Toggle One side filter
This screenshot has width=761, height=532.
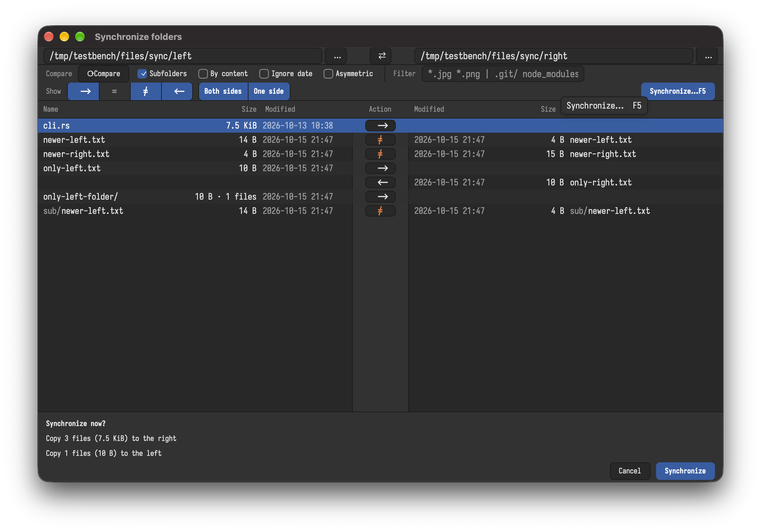pyautogui.click(x=269, y=91)
